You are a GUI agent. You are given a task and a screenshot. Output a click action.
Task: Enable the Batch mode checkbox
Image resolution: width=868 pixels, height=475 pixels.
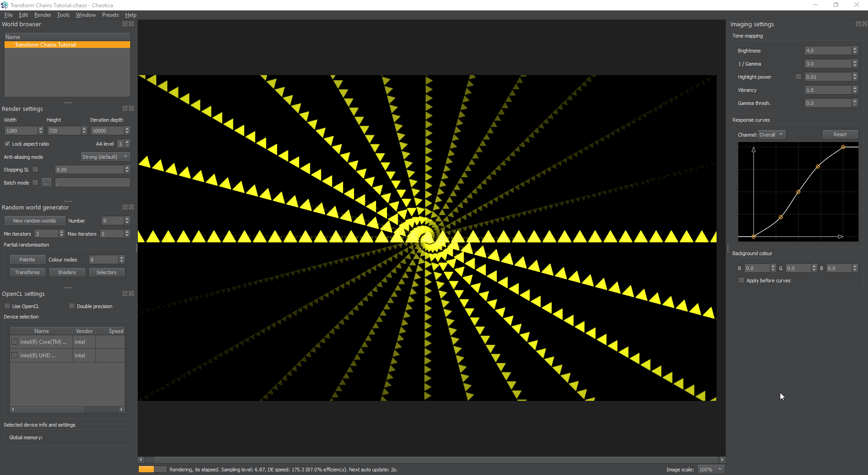[x=35, y=183]
